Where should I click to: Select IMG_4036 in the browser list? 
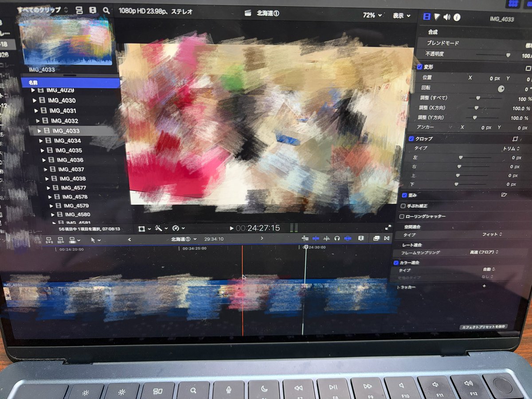pyautogui.click(x=70, y=160)
